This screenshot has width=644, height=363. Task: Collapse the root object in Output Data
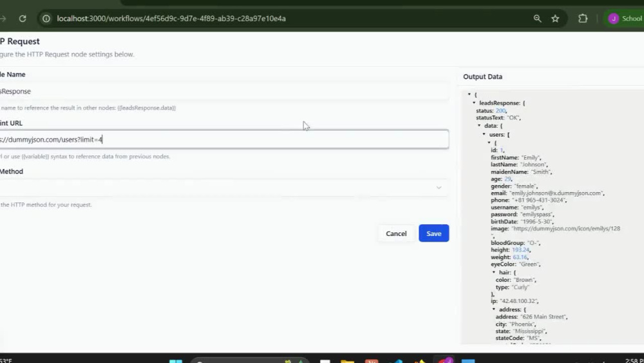469,95
